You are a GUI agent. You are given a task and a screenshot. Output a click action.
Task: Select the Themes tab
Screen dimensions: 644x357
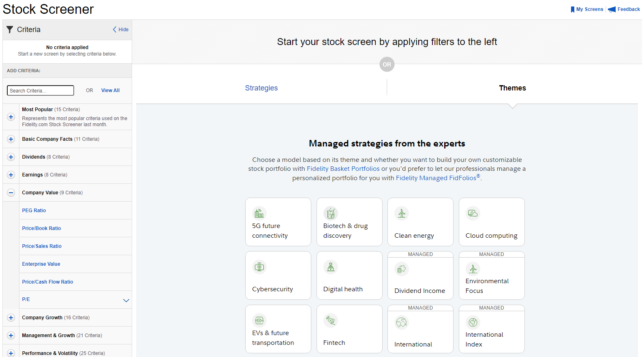(512, 88)
